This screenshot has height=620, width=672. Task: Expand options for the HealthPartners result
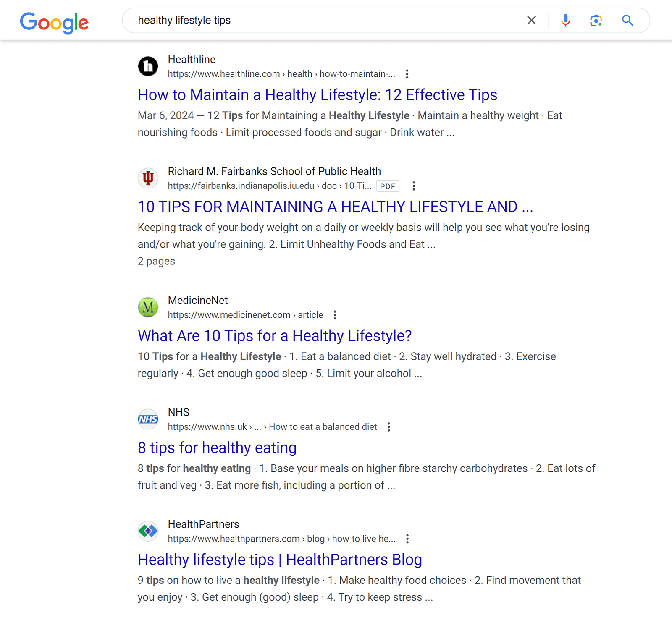407,539
